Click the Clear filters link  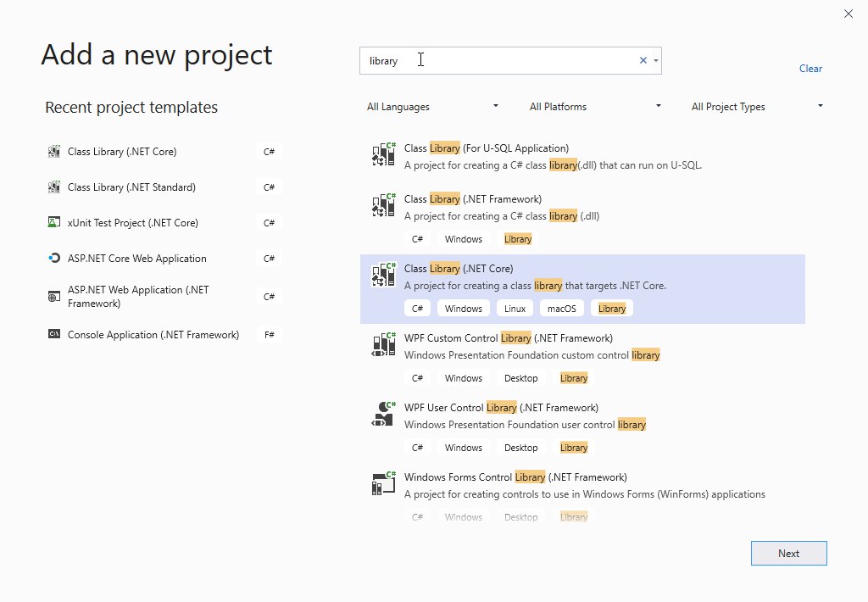[810, 69]
